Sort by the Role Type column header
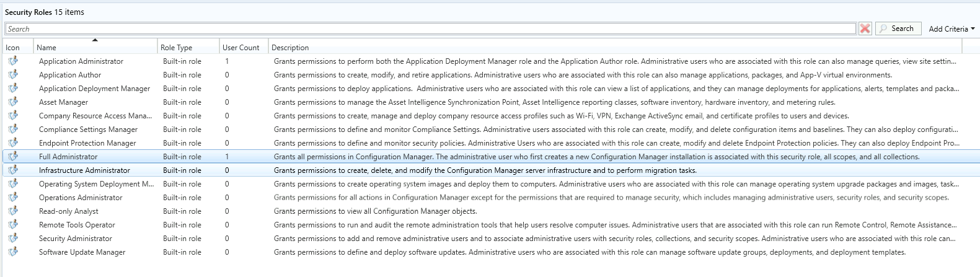The width and height of the screenshot is (980, 277). (188, 47)
